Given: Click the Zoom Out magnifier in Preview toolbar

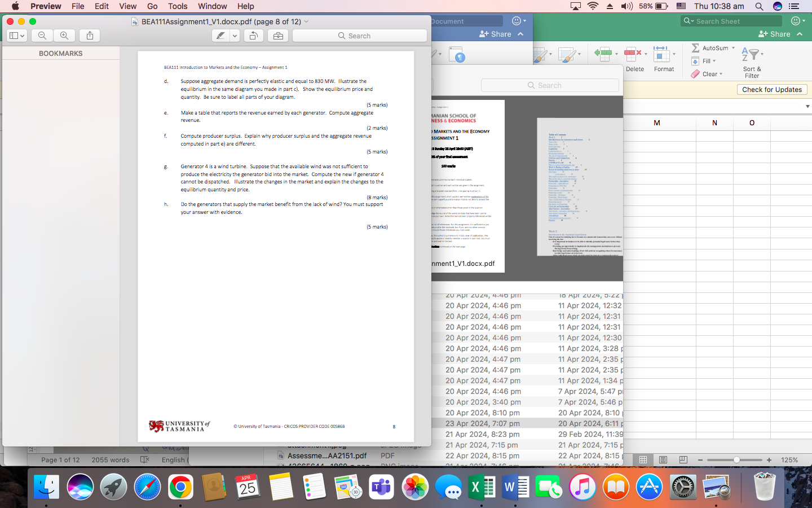Looking at the screenshot, I should [x=42, y=35].
